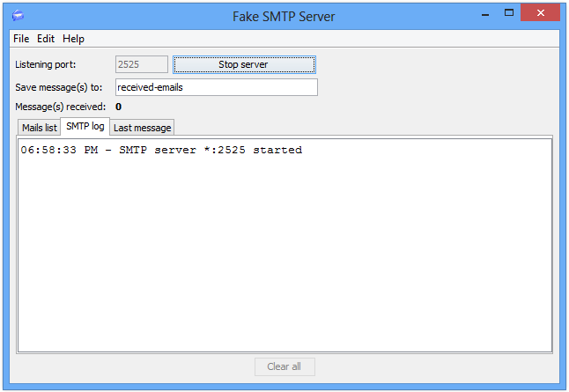Click the Listening port field showing 2525
Viewport: 569px width, 392px height.
pyautogui.click(x=142, y=64)
